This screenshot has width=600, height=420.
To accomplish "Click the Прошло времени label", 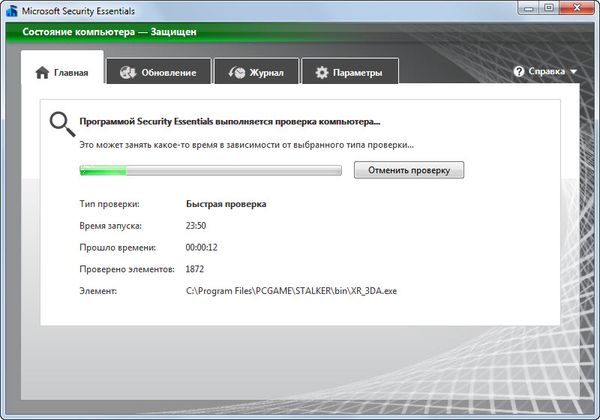I will [x=117, y=247].
